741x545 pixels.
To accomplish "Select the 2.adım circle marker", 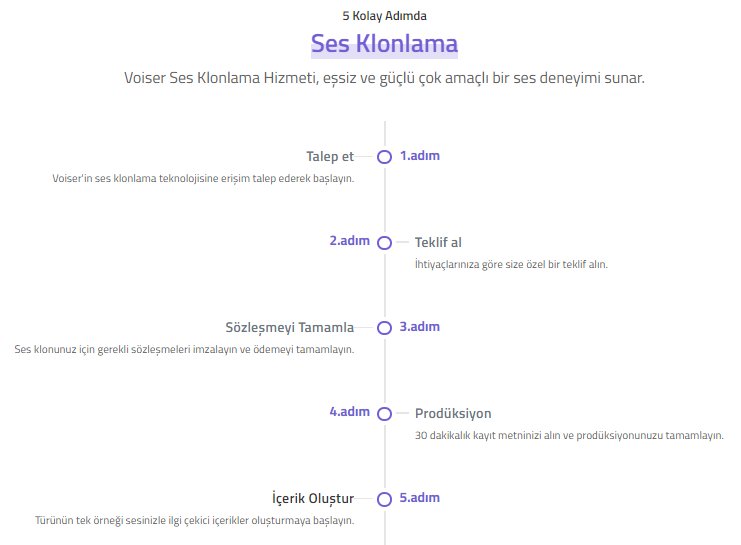I will pyautogui.click(x=384, y=242).
